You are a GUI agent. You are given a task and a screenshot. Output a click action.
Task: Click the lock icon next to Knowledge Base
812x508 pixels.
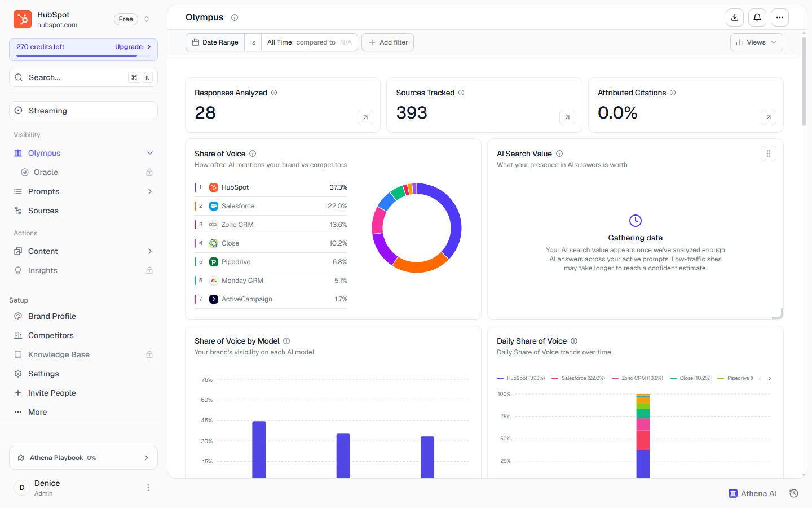coord(149,354)
